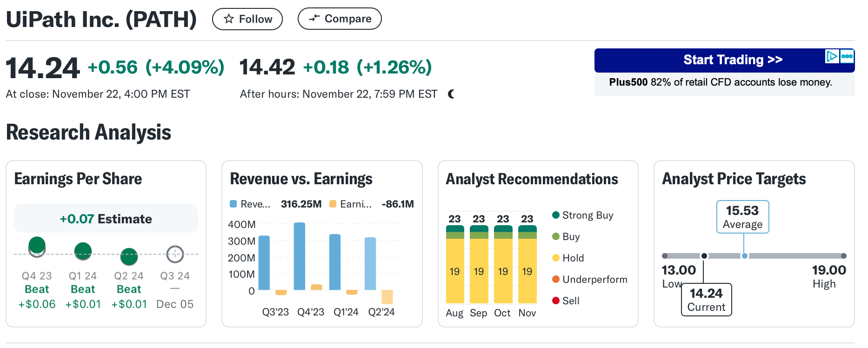This screenshot has height=348, width=868.
Task: Click the Aug recommendations stacked bar
Action: click(455, 264)
